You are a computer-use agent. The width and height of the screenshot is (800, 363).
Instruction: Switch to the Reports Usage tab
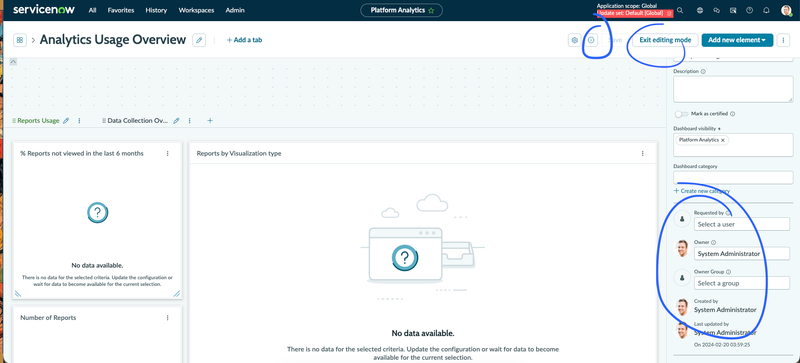tap(38, 120)
